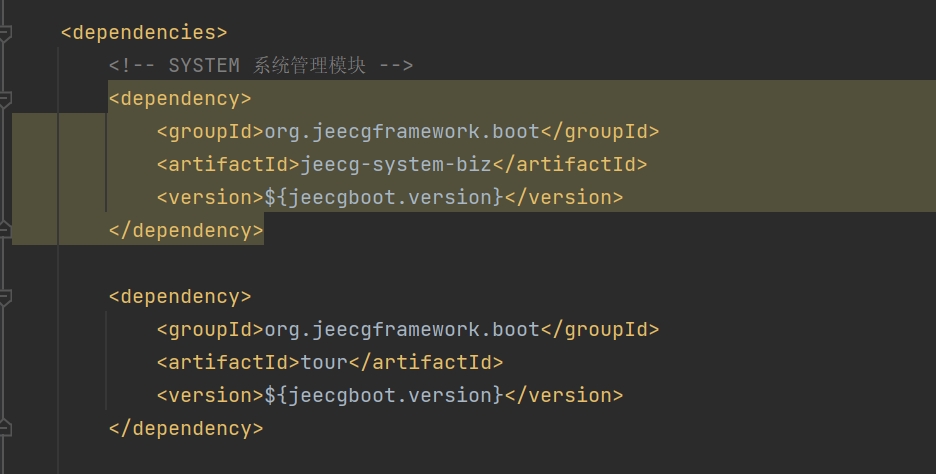936x474 pixels.
Task: Click the highlighted opening dependency tag
Action: point(180,99)
